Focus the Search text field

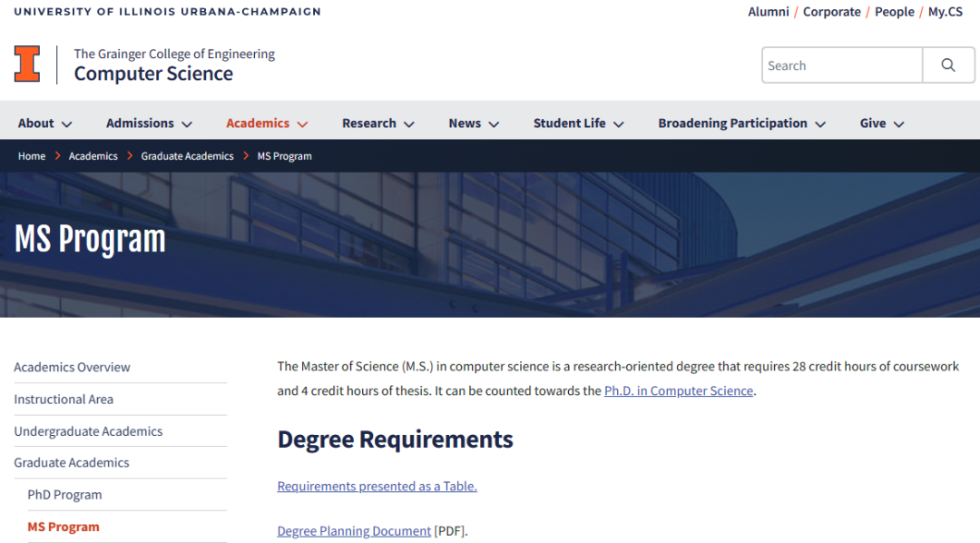842,65
